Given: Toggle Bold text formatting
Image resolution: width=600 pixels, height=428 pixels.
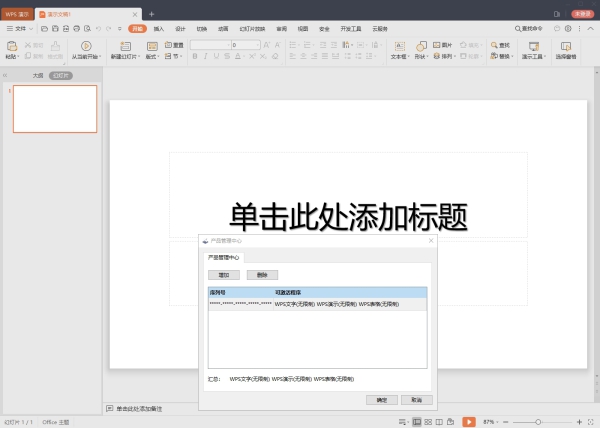Looking at the screenshot, I should [194, 57].
